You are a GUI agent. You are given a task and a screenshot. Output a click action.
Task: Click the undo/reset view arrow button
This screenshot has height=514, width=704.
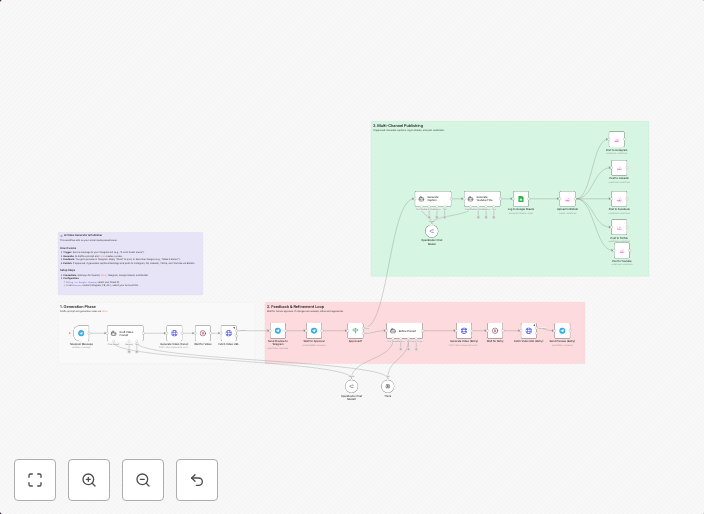coord(197,480)
